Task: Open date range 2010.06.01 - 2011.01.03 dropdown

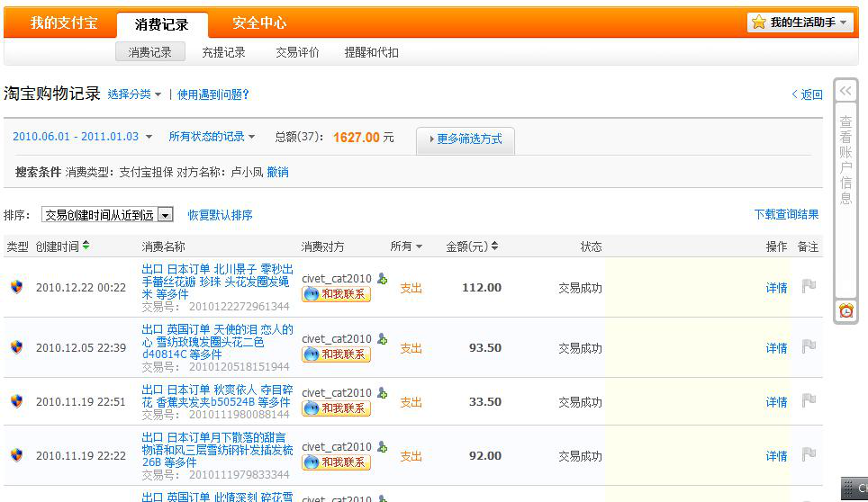Action: [82, 137]
